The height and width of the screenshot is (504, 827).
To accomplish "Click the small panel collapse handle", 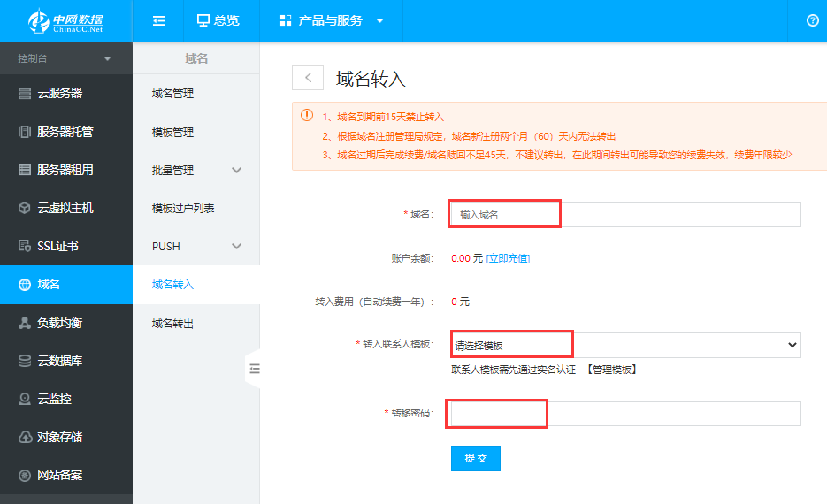I will [x=254, y=369].
